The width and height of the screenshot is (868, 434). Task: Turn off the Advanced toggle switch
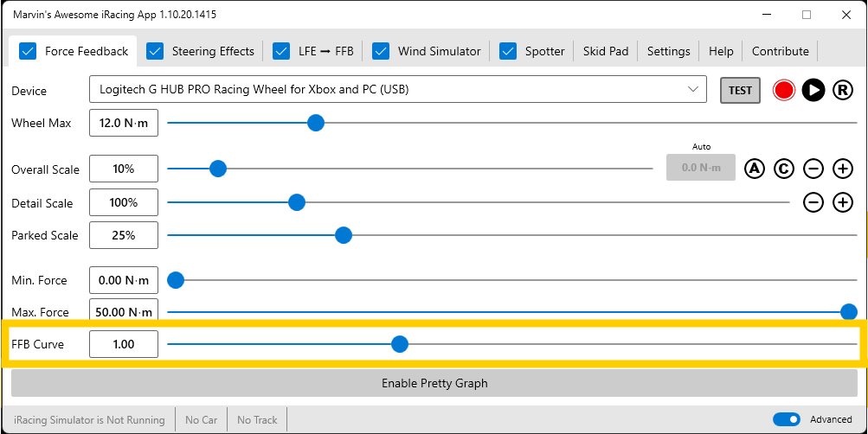[787, 419]
